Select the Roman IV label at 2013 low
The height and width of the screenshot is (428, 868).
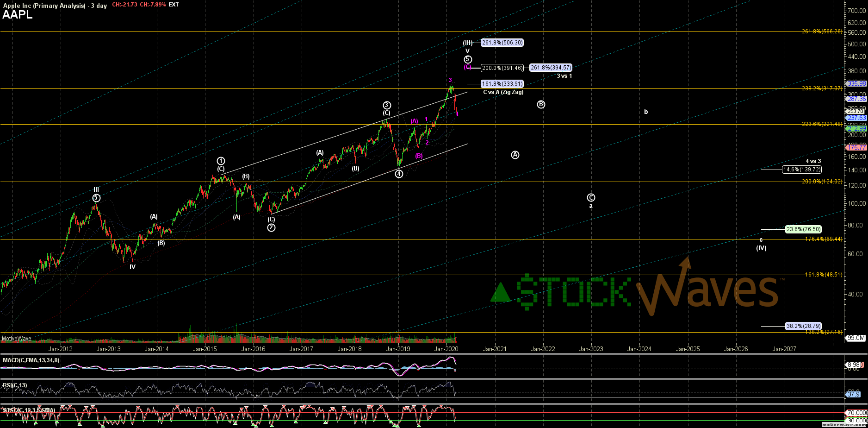point(132,267)
